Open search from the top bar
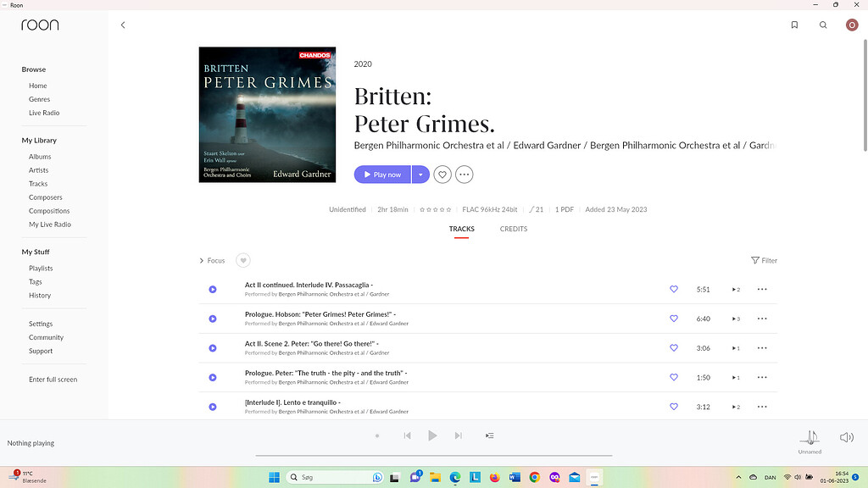This screenshot has height=488, width=868. [822, 25]
